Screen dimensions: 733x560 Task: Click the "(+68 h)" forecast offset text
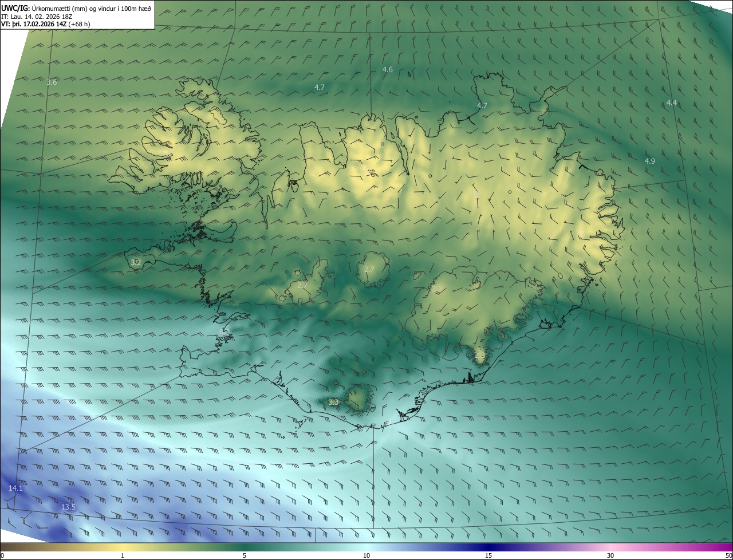tap(79, 24)
